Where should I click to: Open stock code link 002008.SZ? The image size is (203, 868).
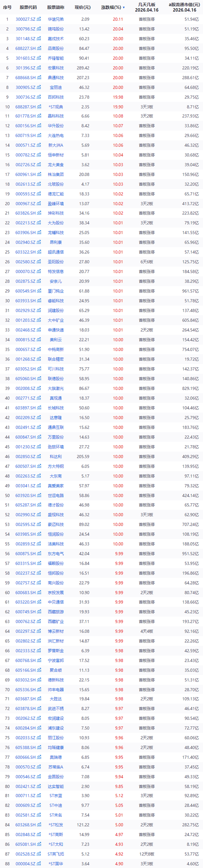click(x=25, y=388)
